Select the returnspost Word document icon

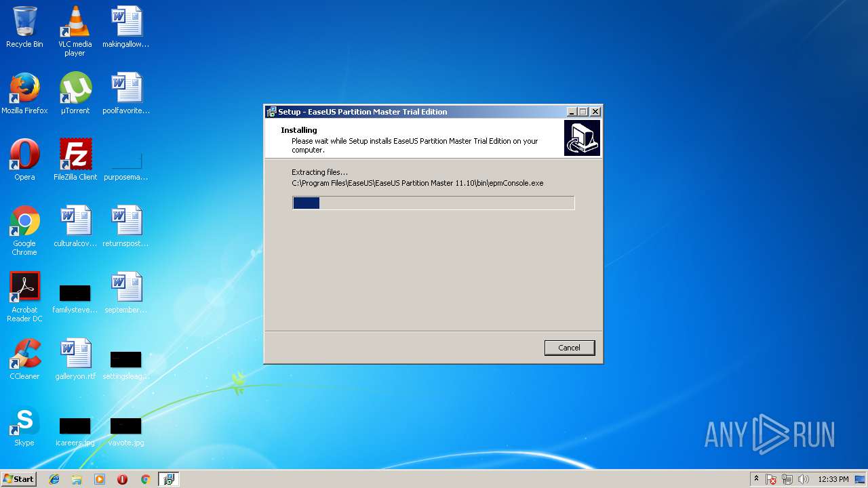126,226
